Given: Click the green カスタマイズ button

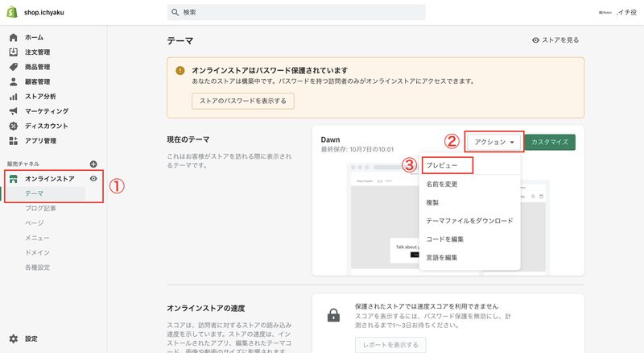Looking at the screenshot, I should (x=550, y=142).
